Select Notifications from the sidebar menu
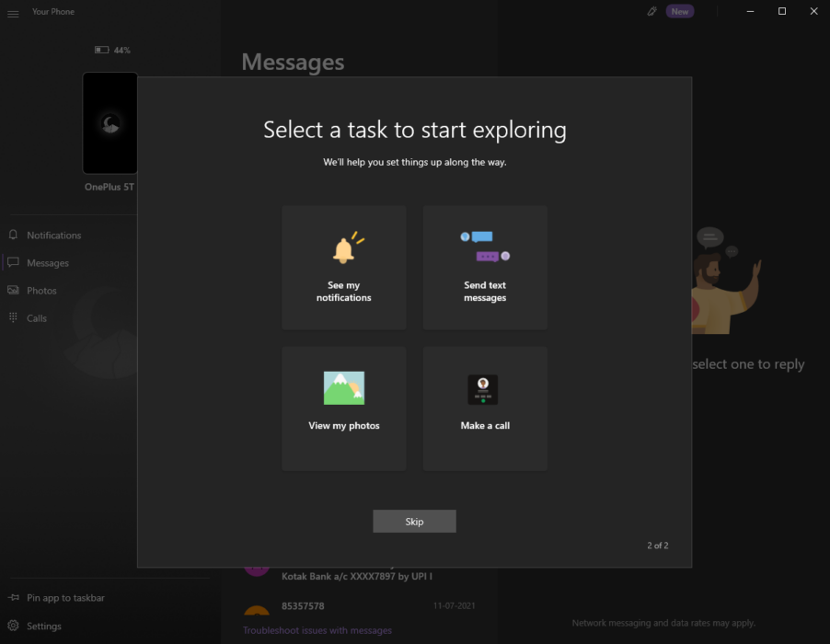Image resolution: width=830 pixels, height=644 pixels. [52, 235]
